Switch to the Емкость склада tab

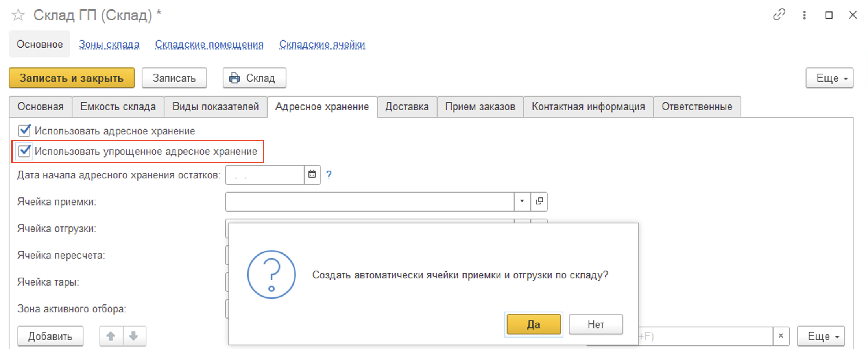click(x=118, y=107)
